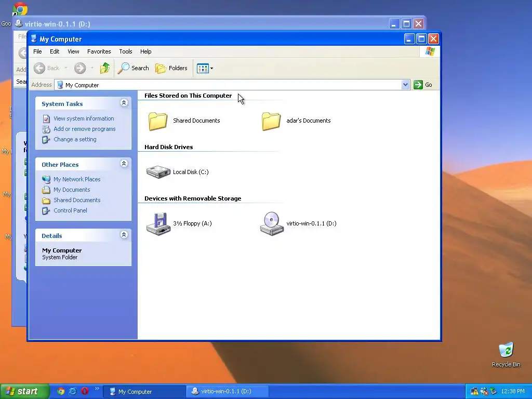Click the Safely Remove Hardware tray icon
This screenshot has width=532, height=399.
pos(494,392)
